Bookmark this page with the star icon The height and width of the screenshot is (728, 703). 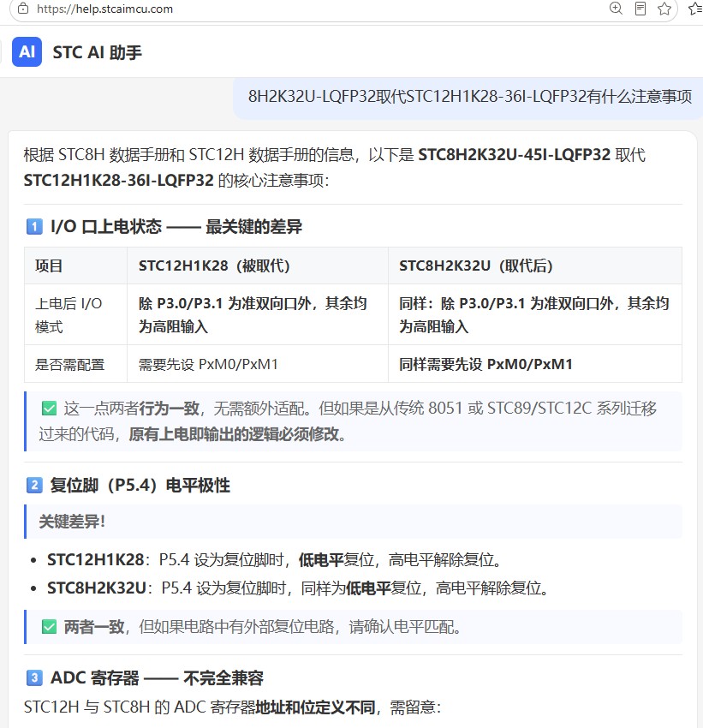(664, 9)
